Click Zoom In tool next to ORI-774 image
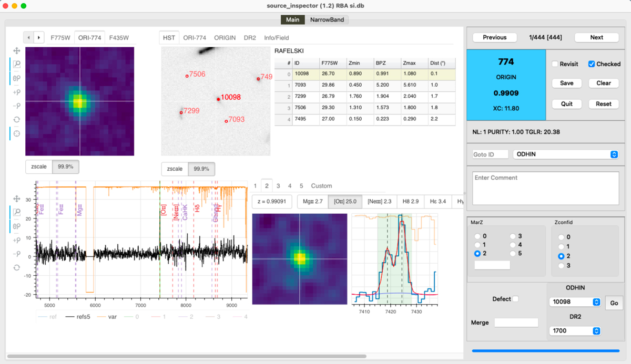The height and width of the screenshot is (364, 631). tap(17, 92)
